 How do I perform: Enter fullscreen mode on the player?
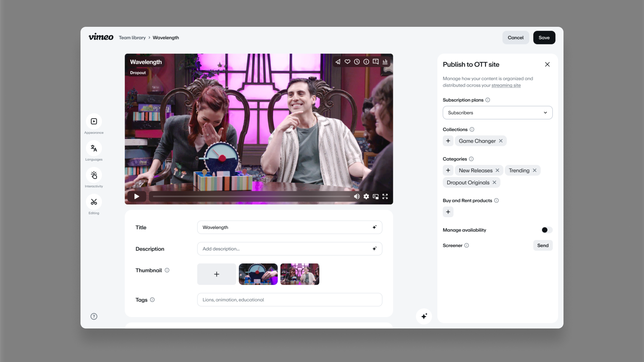[x=385, y=196]
